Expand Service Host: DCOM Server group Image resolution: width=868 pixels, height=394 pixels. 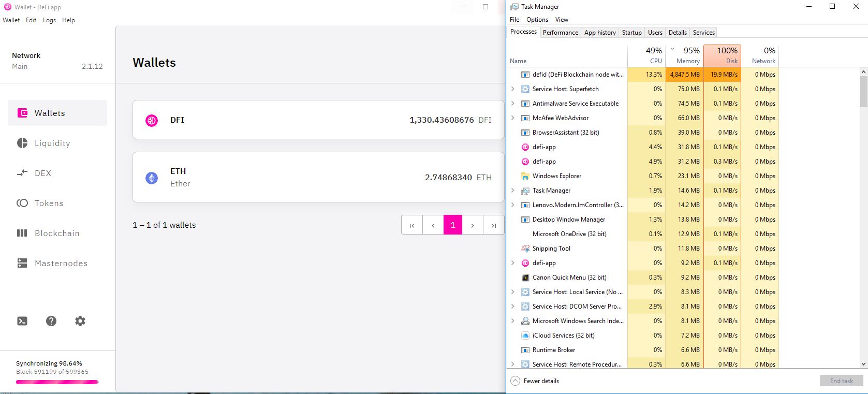pyautogui.click(x=513, y=307)
